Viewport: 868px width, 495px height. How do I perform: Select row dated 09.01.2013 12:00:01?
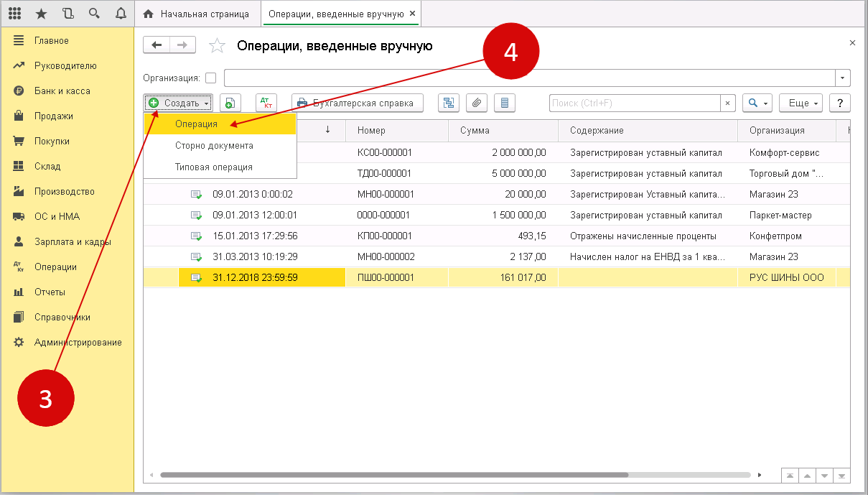pos(497,215)
